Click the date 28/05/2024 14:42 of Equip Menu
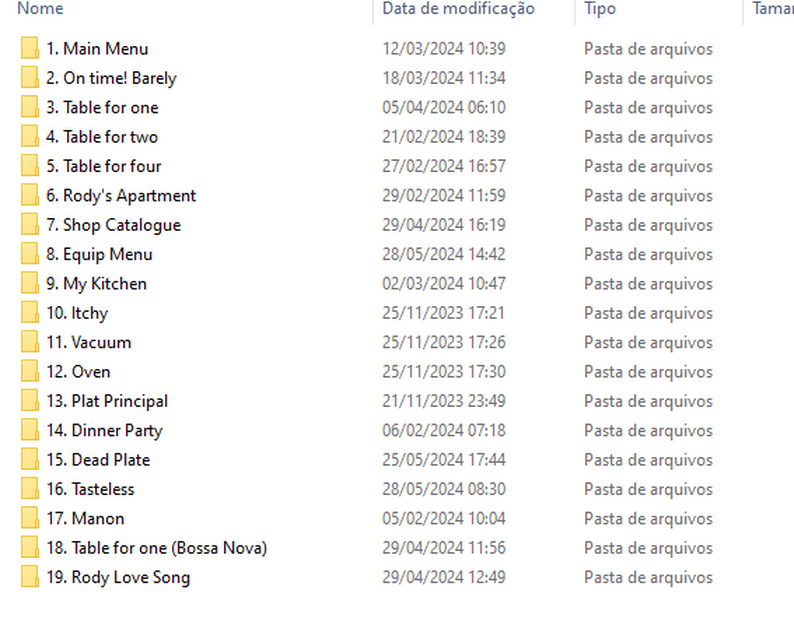 (444, 254)
